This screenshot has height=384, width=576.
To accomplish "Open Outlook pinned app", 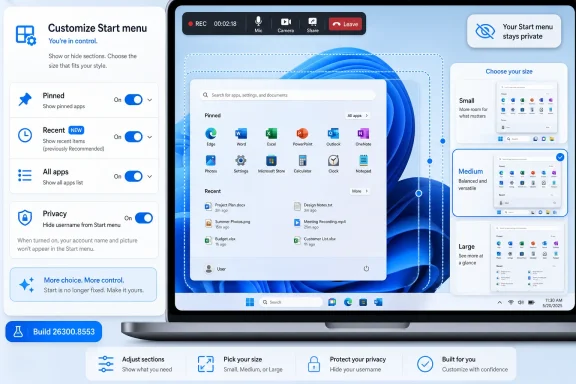I will click(x=333, y=137).
